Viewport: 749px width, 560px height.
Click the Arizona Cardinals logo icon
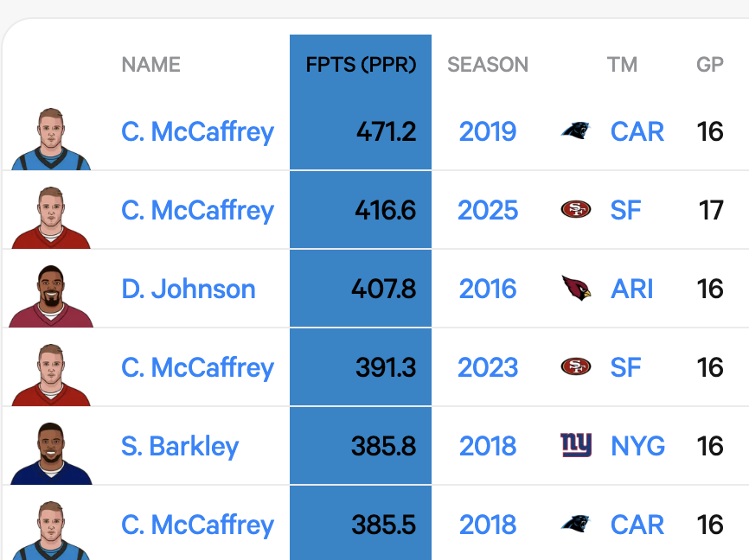pyautogui.click(x=576, y=289)
